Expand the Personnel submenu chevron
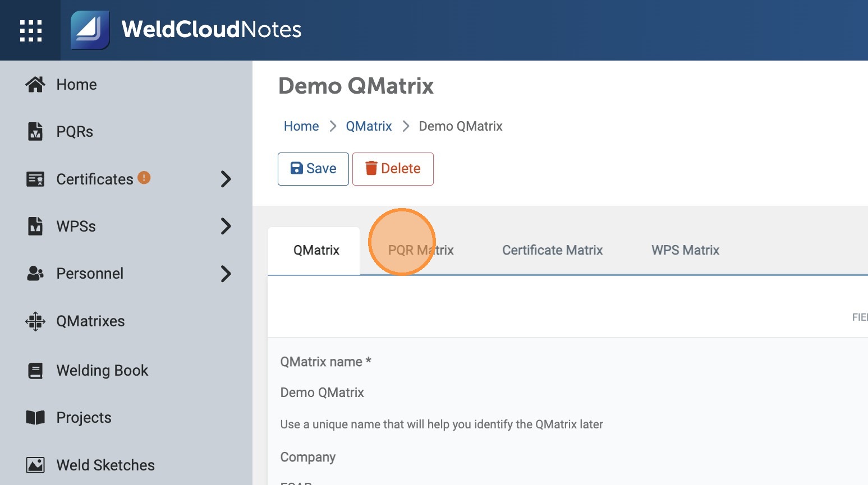Image resolution: width=868 pixels, height=485 pixels. point(226,274)
